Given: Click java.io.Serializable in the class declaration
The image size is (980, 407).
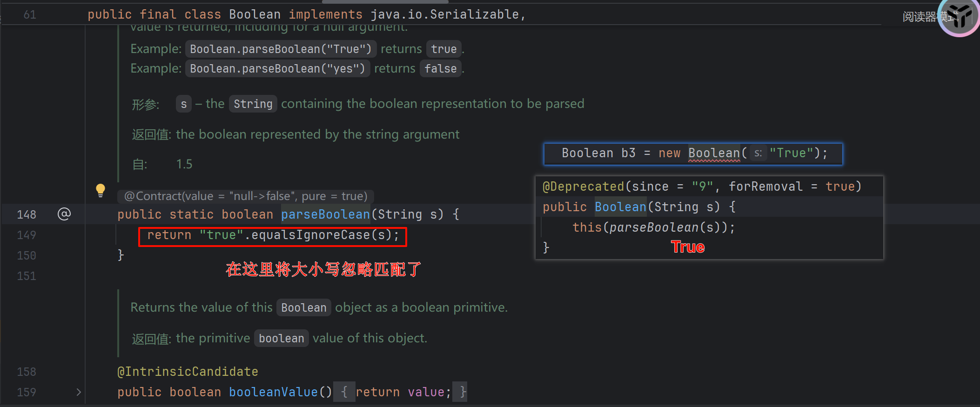Looking at the screenshot, I should (444, 14).
